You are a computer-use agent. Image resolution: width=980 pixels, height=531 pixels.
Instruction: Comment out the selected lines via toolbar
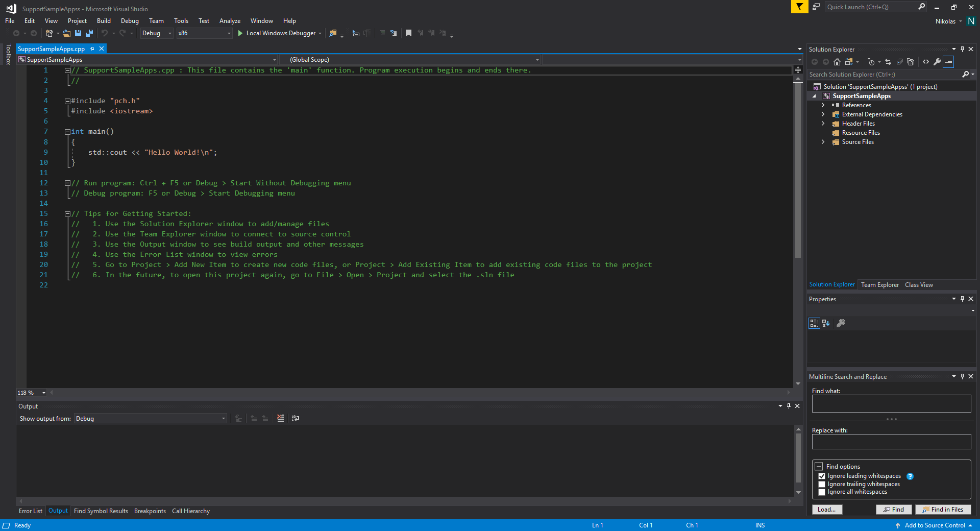(x=382, y=33)
